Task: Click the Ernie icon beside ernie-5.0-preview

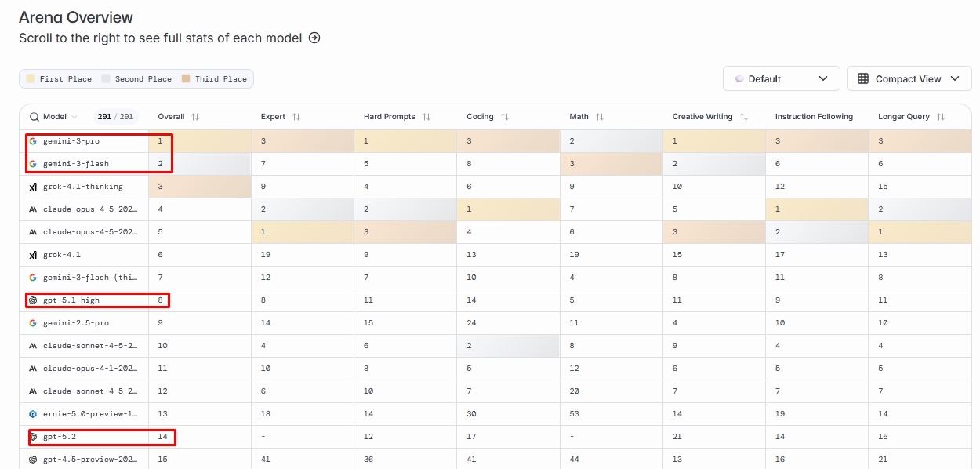Action: [x=32, y=413]
